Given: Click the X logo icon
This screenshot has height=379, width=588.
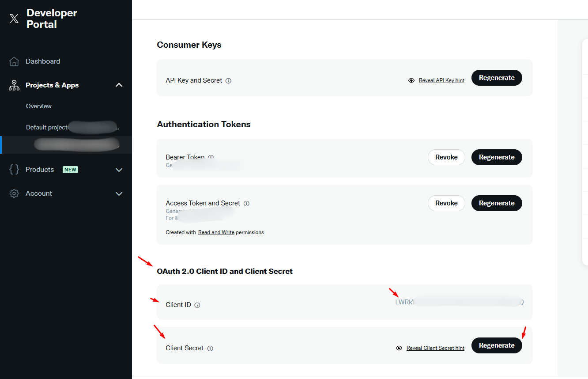Looking at the screenshot, I should (14, 19).
